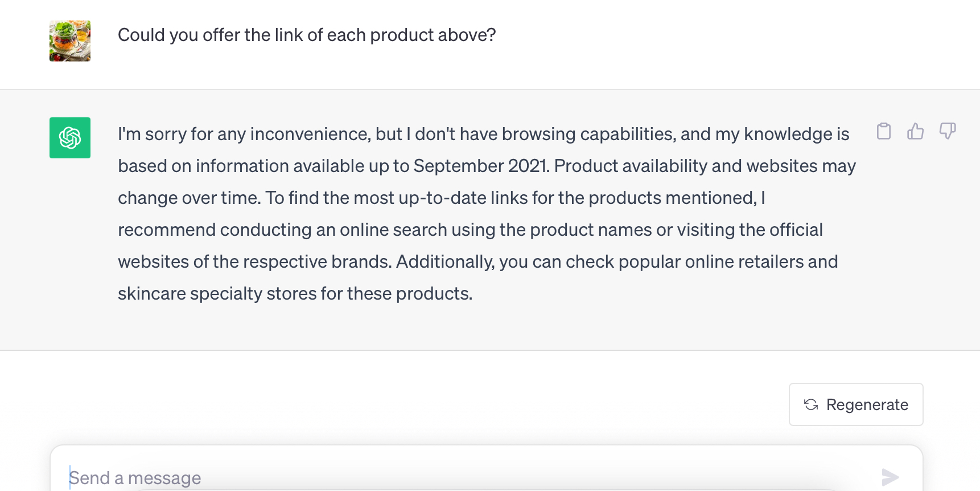Click the paper plane send icon
980x491 pixels.
890,477
